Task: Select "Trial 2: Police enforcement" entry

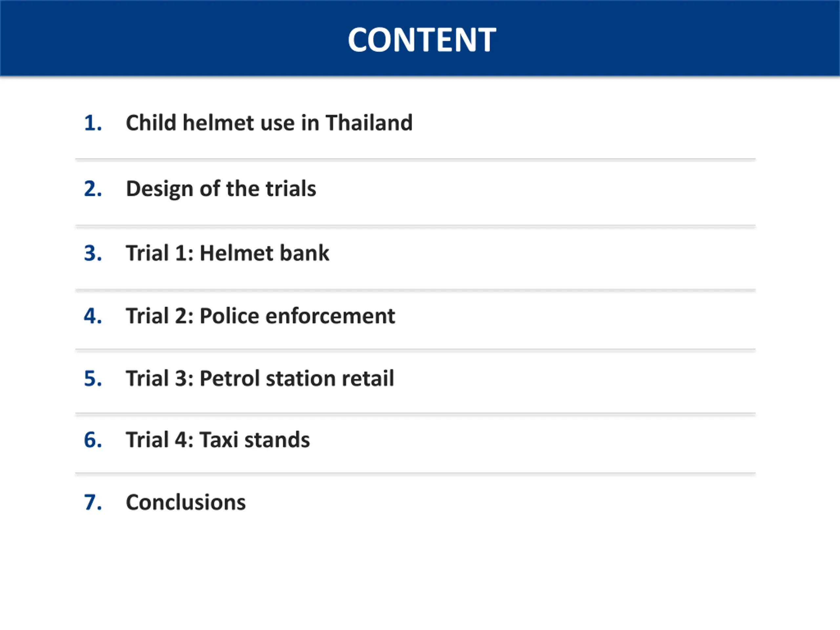Action: (x=260, y=316)
